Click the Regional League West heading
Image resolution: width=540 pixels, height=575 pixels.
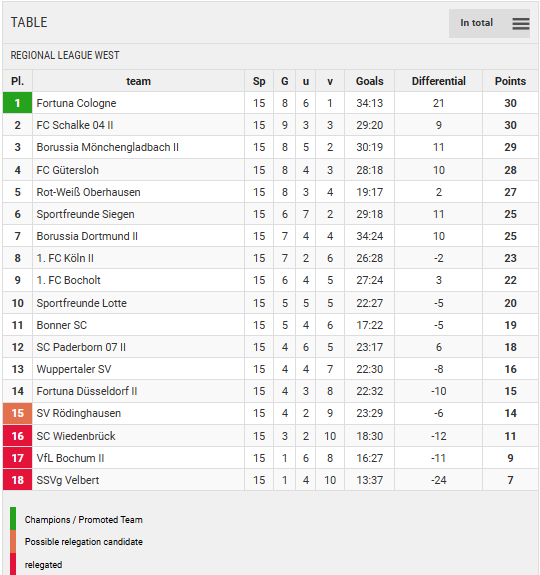pyautogui.click(x=65, y=55)
